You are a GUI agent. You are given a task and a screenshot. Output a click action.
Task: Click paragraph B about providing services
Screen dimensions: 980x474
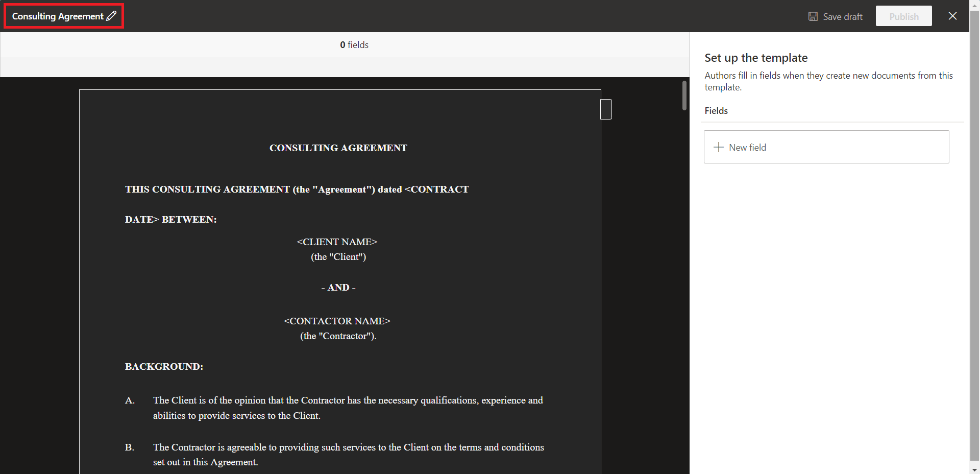348,454
